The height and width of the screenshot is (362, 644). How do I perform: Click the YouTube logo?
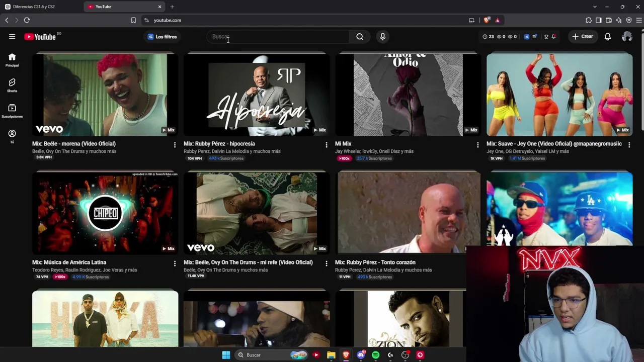(40, 37)
